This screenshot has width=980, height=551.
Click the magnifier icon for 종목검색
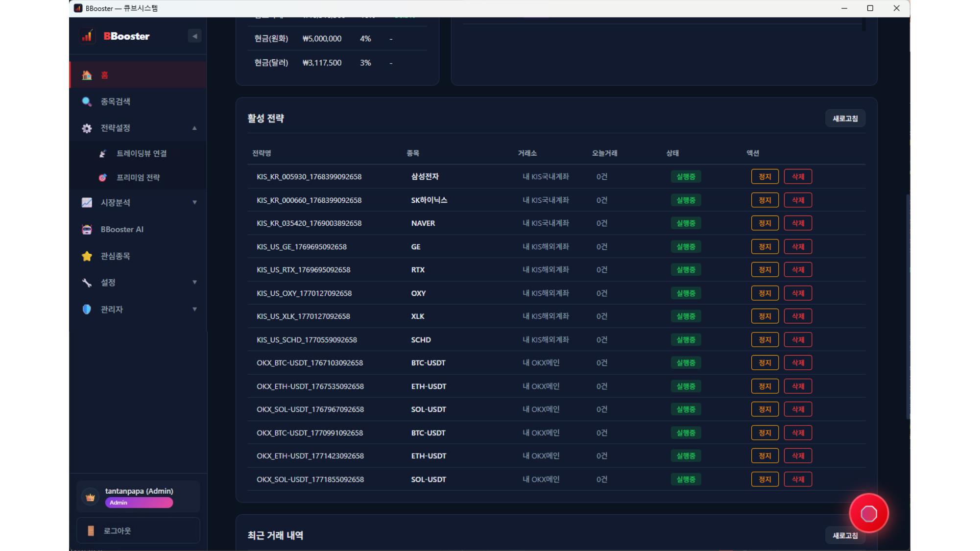coord(87,101)
